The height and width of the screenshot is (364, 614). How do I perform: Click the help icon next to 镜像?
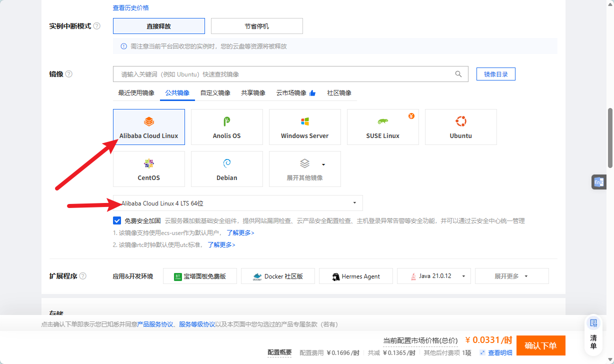point(69,74)
